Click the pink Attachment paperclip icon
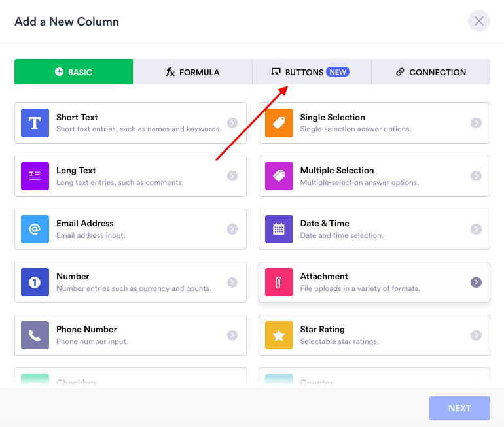Screen dimensions: 504x427 click(x=279, y=282)
